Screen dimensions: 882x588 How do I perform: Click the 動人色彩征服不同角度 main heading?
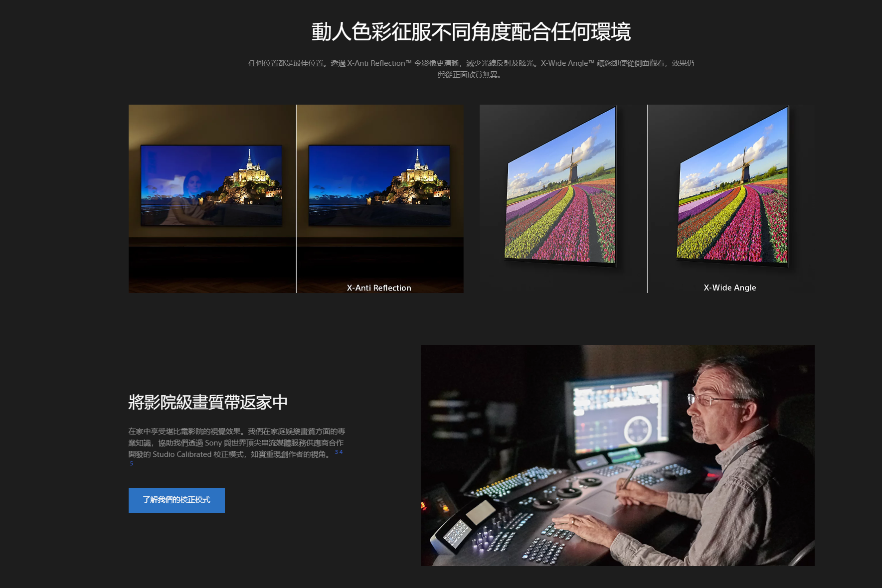tap(471, 32)
